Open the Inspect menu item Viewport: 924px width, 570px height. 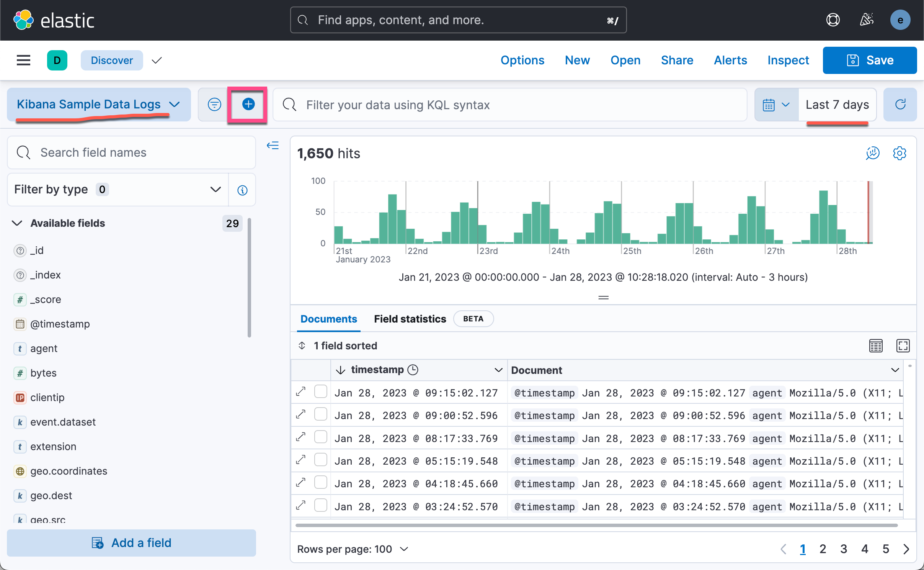point(788,60)
